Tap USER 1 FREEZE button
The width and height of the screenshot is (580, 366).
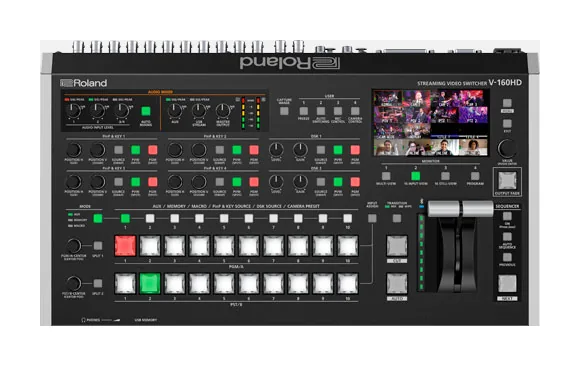coord(304,111)
